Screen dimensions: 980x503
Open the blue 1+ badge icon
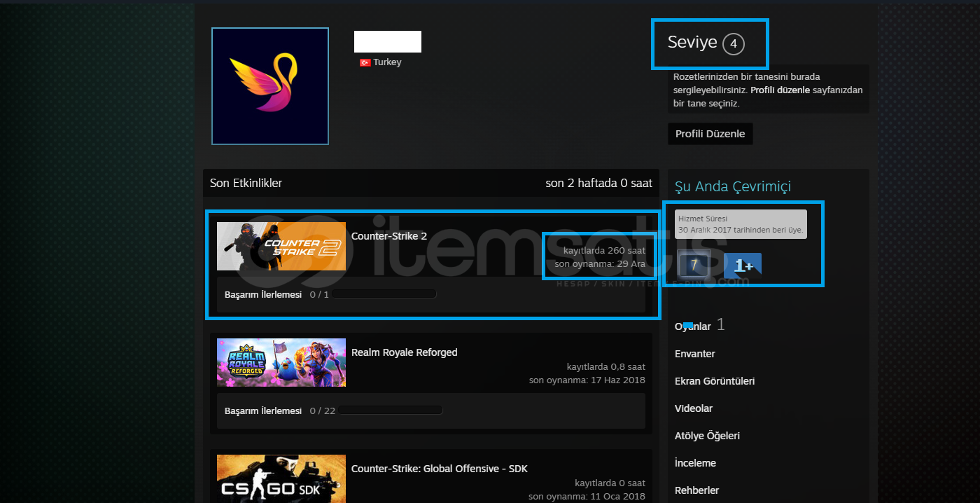pyautogui.click(x=742, y=265)
